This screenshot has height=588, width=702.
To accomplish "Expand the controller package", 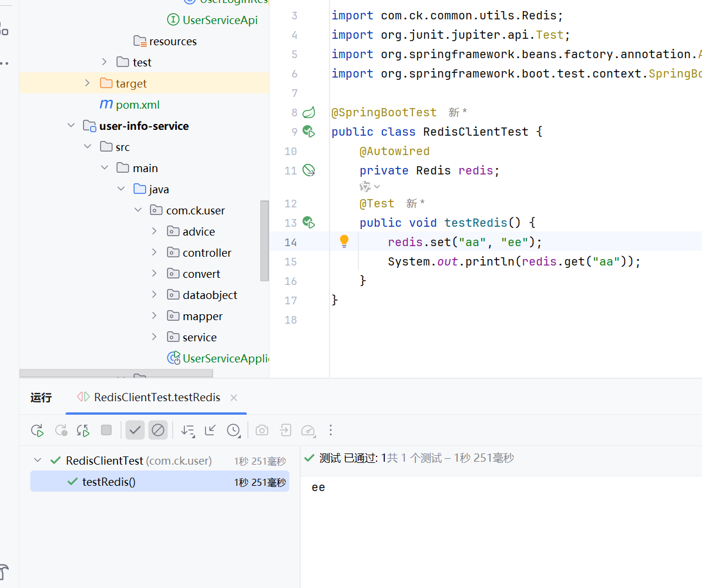I will (154, 252).
